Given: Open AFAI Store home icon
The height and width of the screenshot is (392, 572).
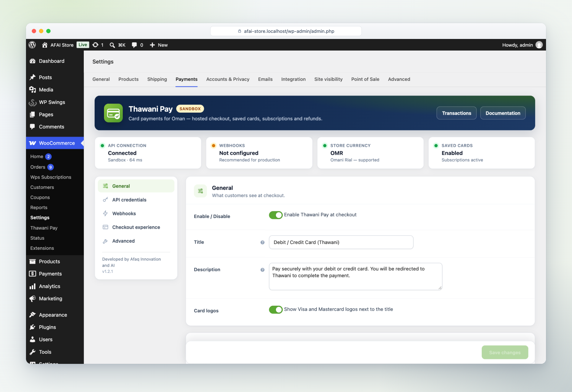Looking at the screenshot, I should (45, 45).
